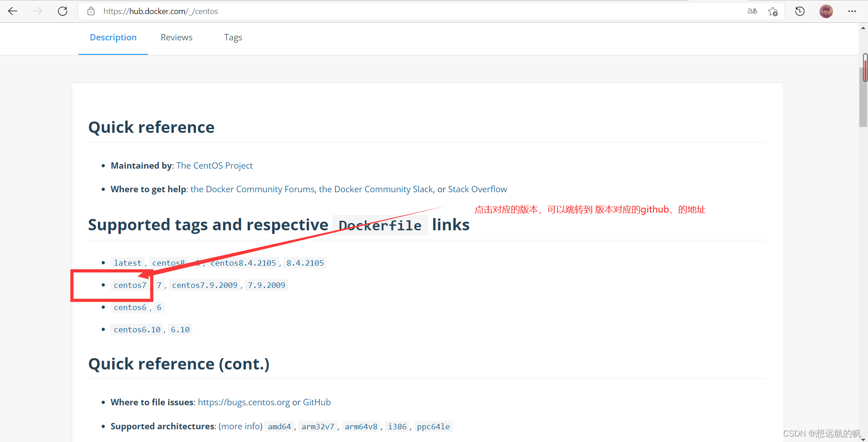Click the Where to file issues label
This screenshot has width=868, height=442.
coord(152,402)
